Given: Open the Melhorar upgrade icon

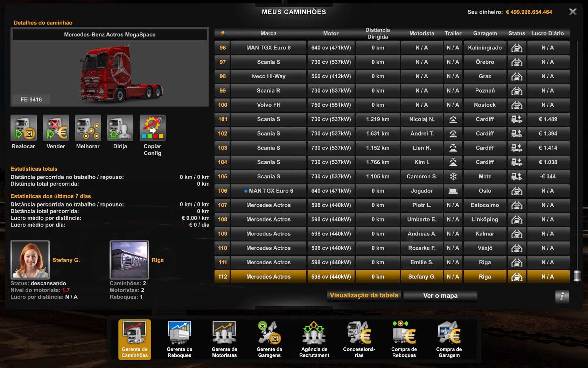Looking at the screenshot, I should (88, 128).
